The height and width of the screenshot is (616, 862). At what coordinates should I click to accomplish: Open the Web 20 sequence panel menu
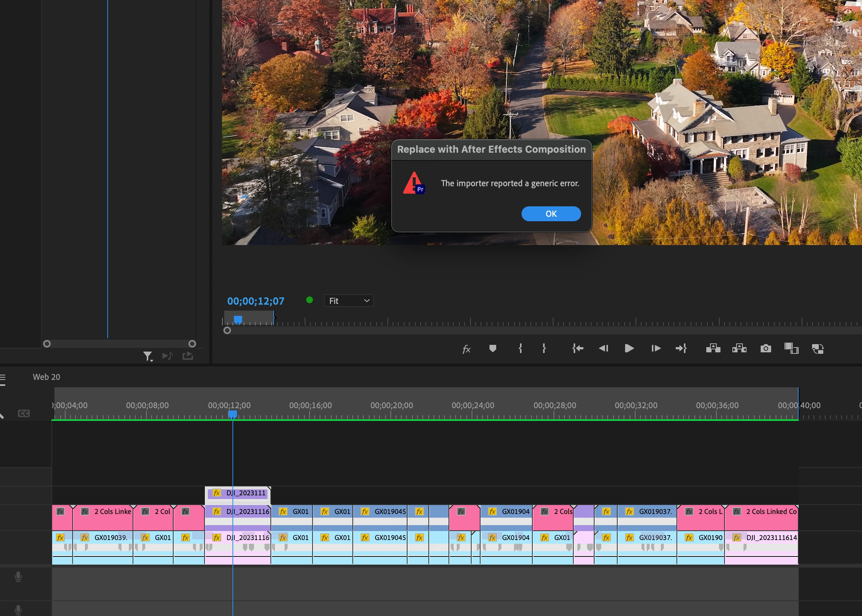[x=3, y=378]
